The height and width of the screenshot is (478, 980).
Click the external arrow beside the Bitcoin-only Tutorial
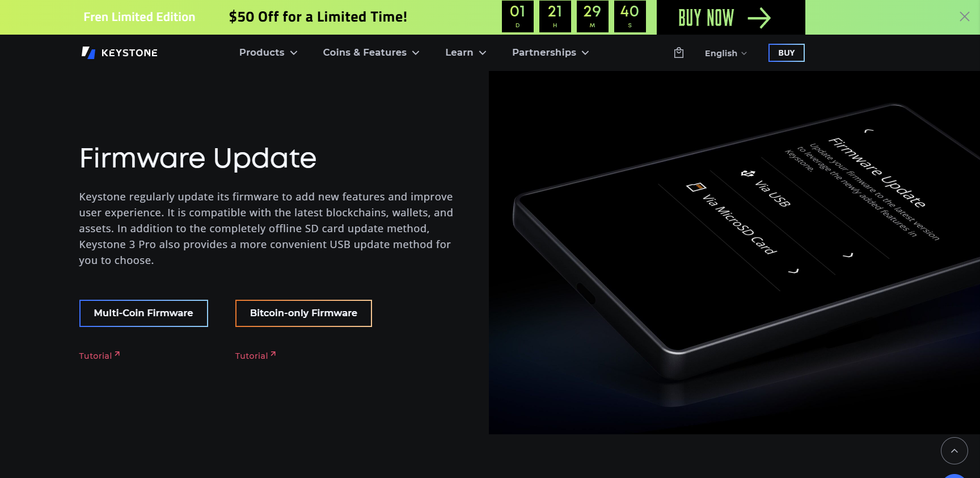click(x=273, y=354)
